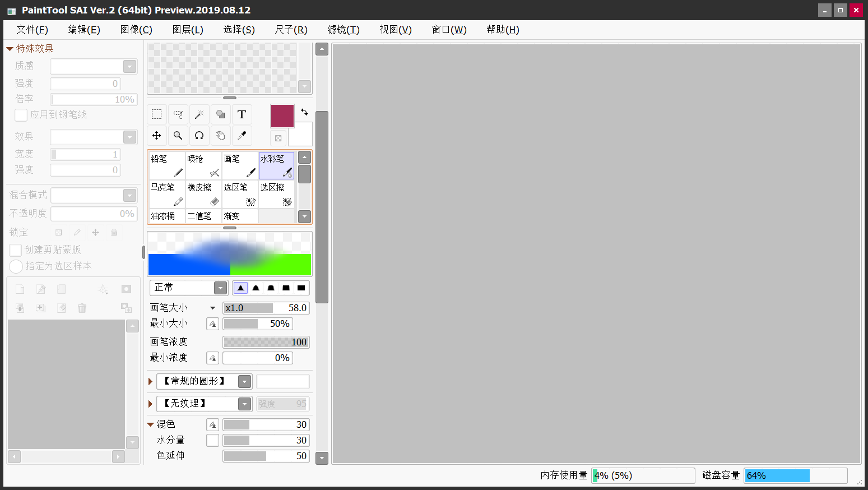The width and height of the screenshot is (868, 490).
Task: Toggle lock transparency checker icon
Action: click(x=58, y=232)
